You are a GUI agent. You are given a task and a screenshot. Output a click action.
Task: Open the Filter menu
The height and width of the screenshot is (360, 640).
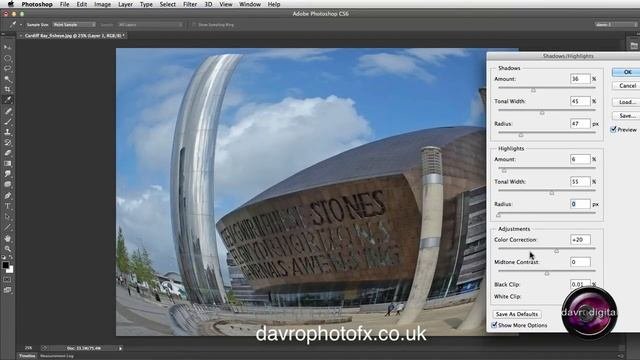[190, 4]
